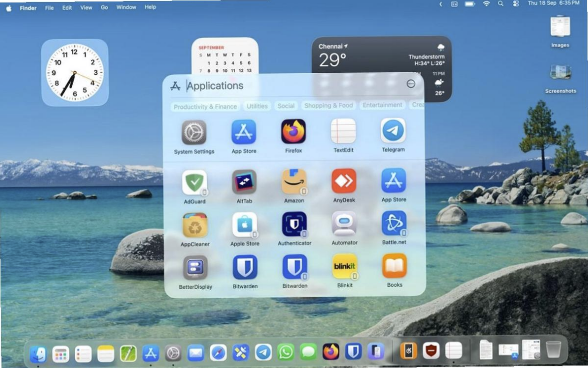Image resolution: width=588 pixels, height=368 pixels.
Task: Click Telegram in the dock
Action: (x=263, y=353)
